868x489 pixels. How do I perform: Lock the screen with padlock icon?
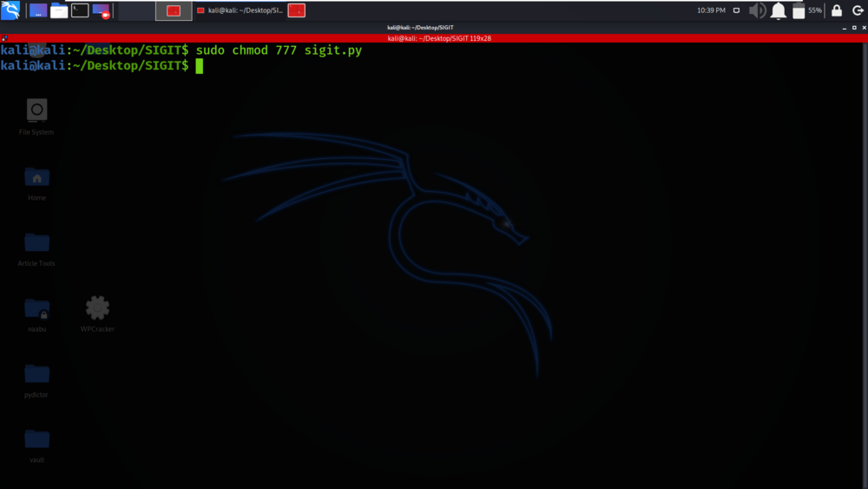pos(837,10)
